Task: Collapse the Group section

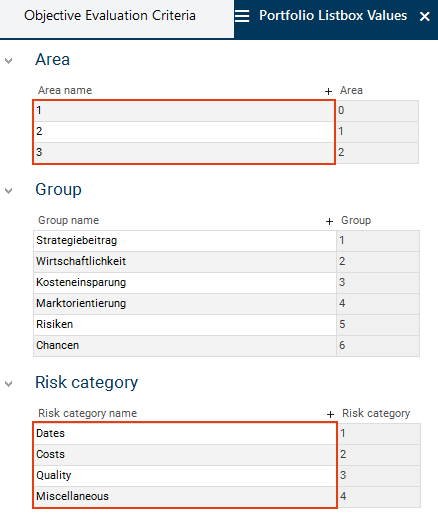Action: pyautogui.click(x=9, y=191)
